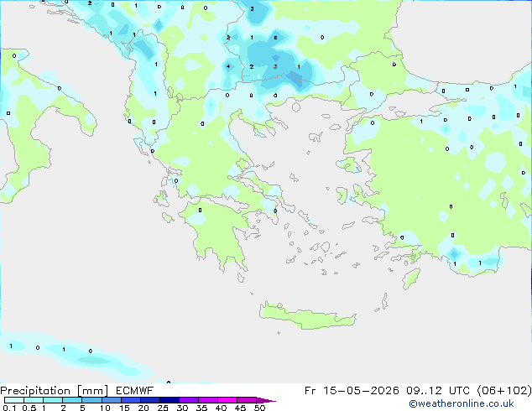This screenshot has width=532, height=411.
Task: Select the 2–5 mm legend color swatch
Action: 72,400
